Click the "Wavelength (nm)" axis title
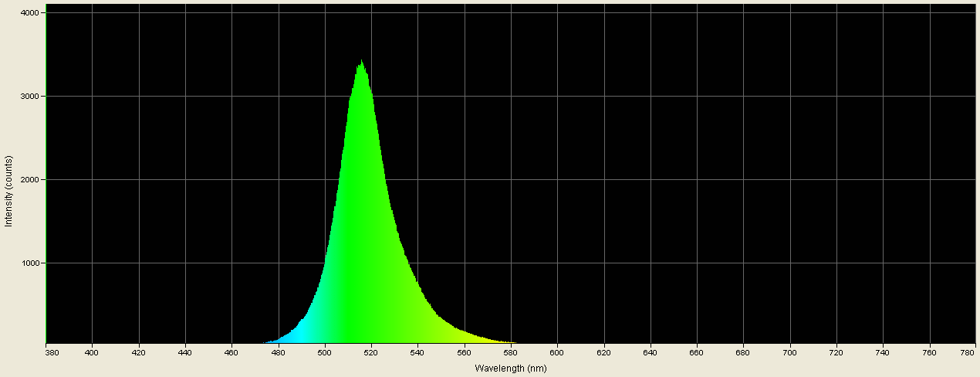Screen dimensions: 980x377 tap(511, 369)
